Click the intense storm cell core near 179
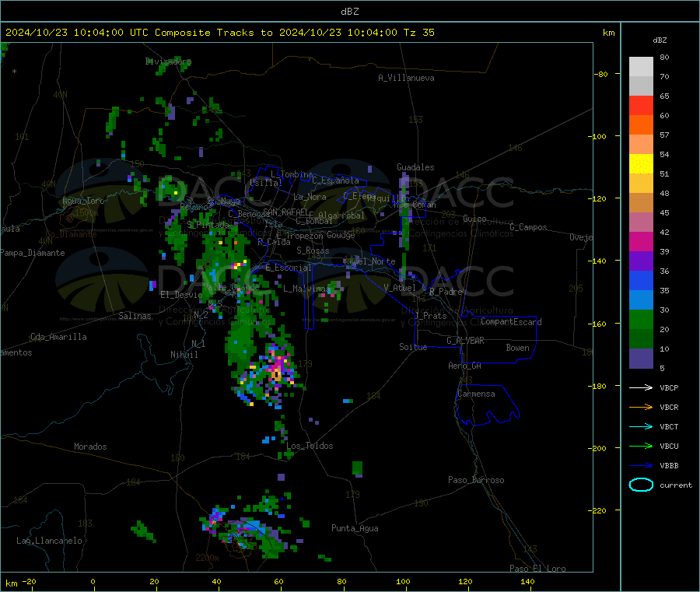The width and height of the screenshot is (700, 592). click(278, 369)
